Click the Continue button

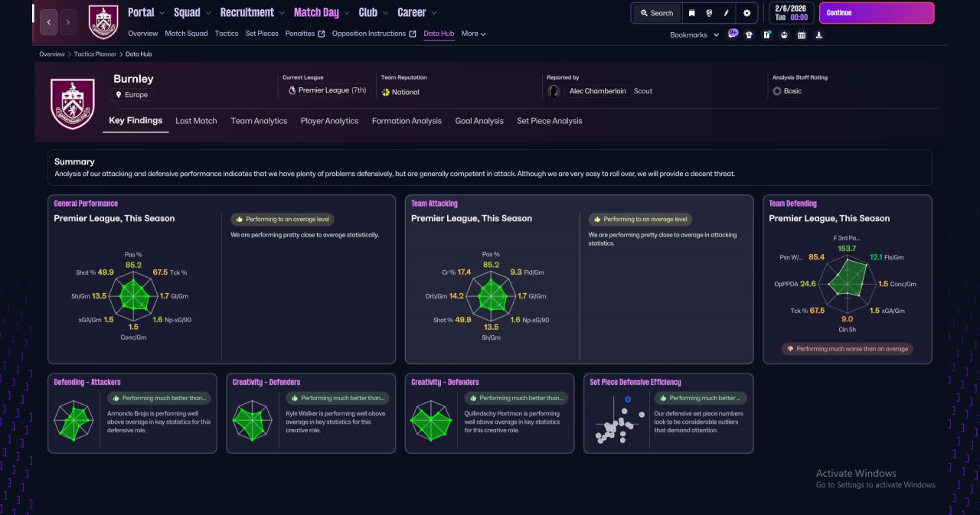pyautogui.click(x=877, y=13)
